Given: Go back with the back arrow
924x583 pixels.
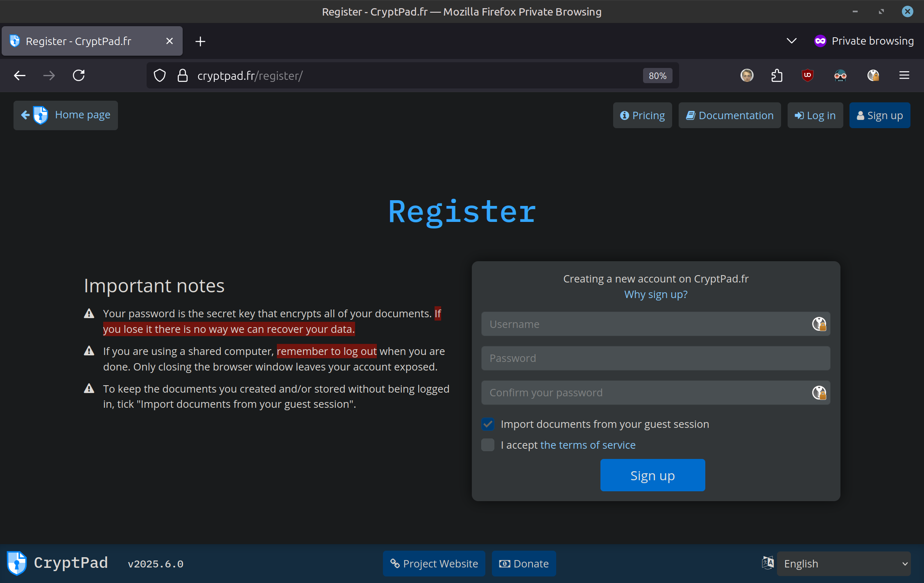Looking at the screenshot, I should [x=20, y=75].
